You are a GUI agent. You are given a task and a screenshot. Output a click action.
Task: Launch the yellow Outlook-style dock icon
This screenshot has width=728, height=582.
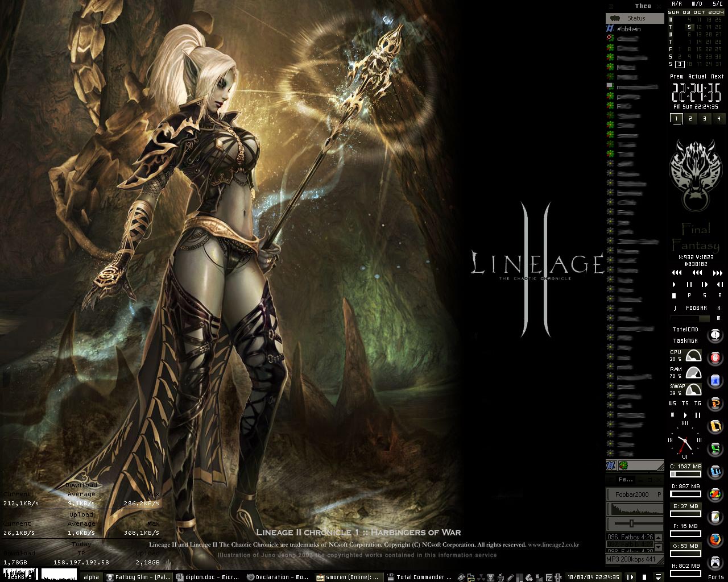click(x=715, y=426)
